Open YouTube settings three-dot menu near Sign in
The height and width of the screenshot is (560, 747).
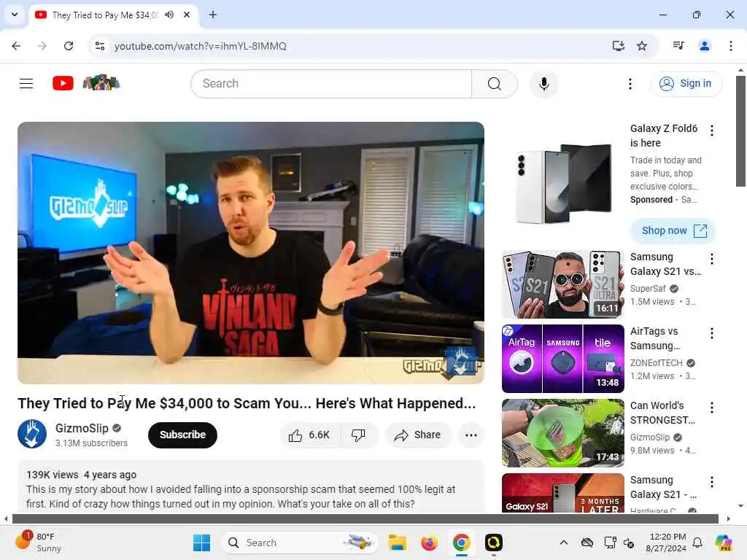tap(630, 84)
